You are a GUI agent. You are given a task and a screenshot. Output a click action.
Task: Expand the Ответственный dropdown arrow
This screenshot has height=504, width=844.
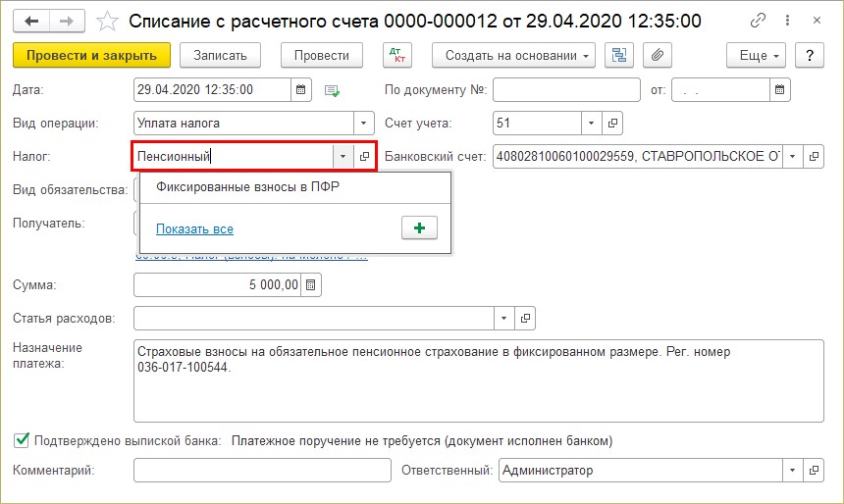792,471
